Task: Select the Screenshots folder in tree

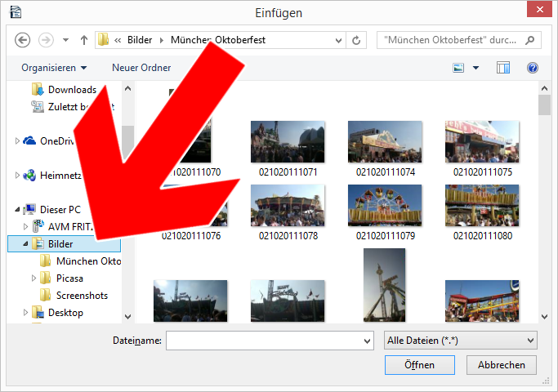Action: coord(81,296)
